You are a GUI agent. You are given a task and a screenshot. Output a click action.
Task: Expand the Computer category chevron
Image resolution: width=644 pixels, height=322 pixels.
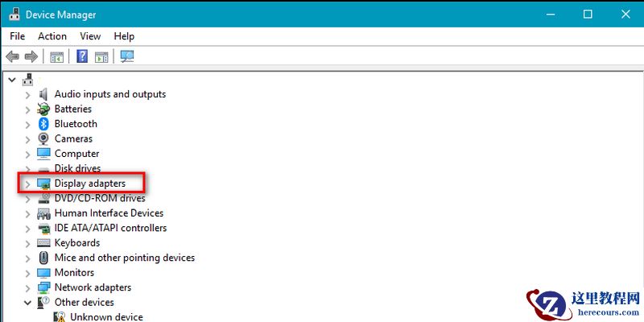tap(27, 155)
